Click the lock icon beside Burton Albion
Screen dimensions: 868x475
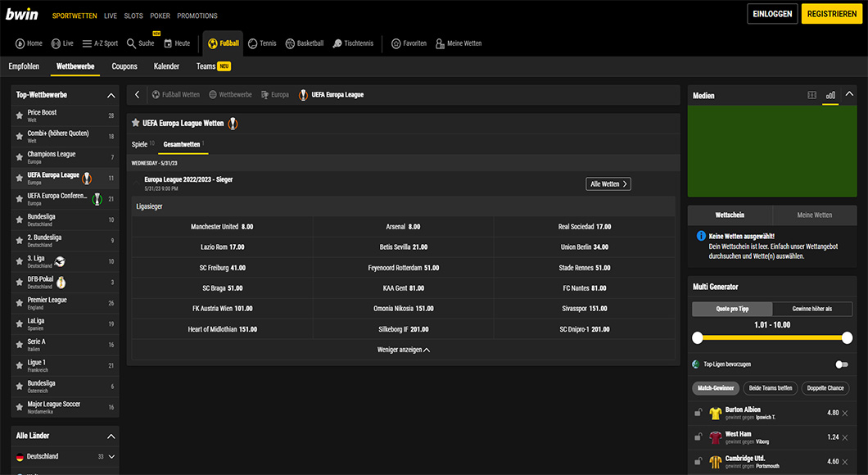click(x=698, y=413)
